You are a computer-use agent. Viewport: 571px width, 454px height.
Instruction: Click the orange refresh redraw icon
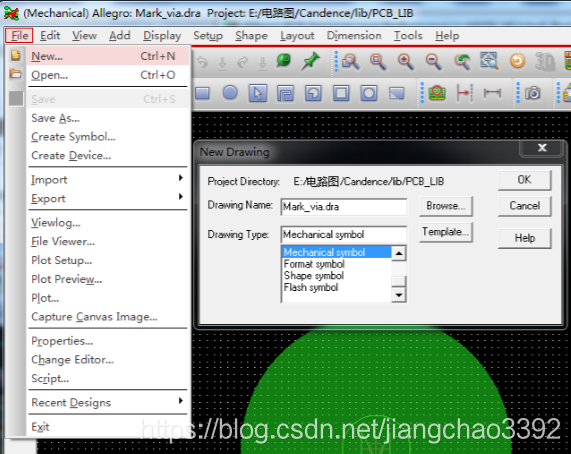(x=517, y=61)
